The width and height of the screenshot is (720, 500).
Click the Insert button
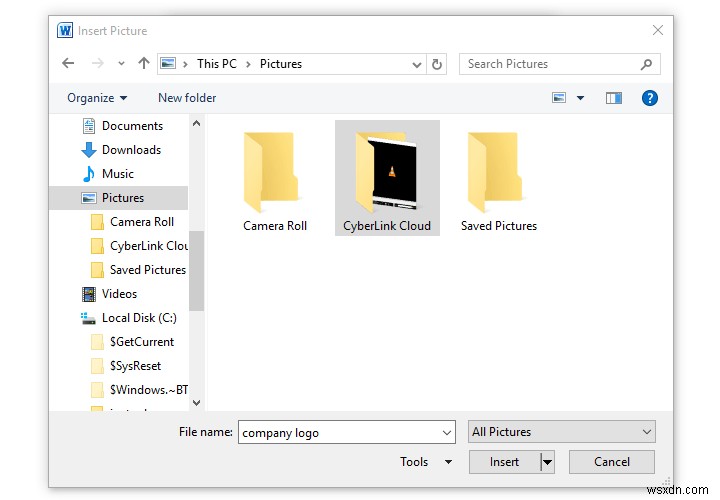(504, 462)
